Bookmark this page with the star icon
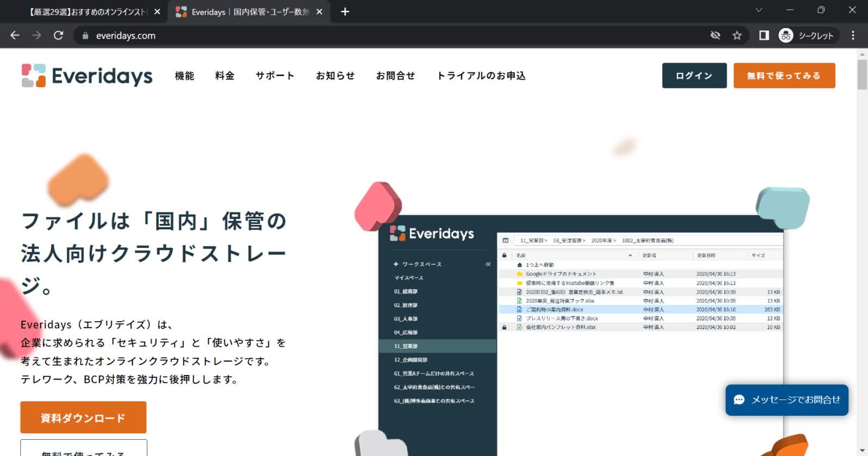The width and height of the screenshot is (868, 456). coord(737,35)
